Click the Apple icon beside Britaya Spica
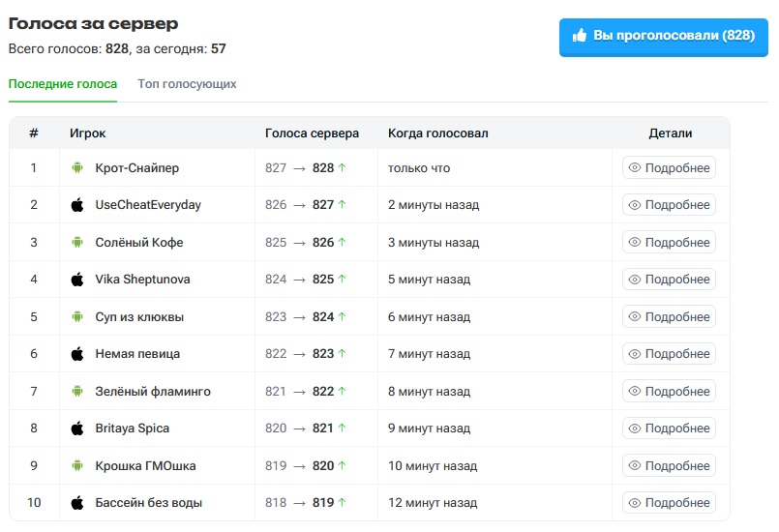Screen dimensions: 779x532 [77, 429]
